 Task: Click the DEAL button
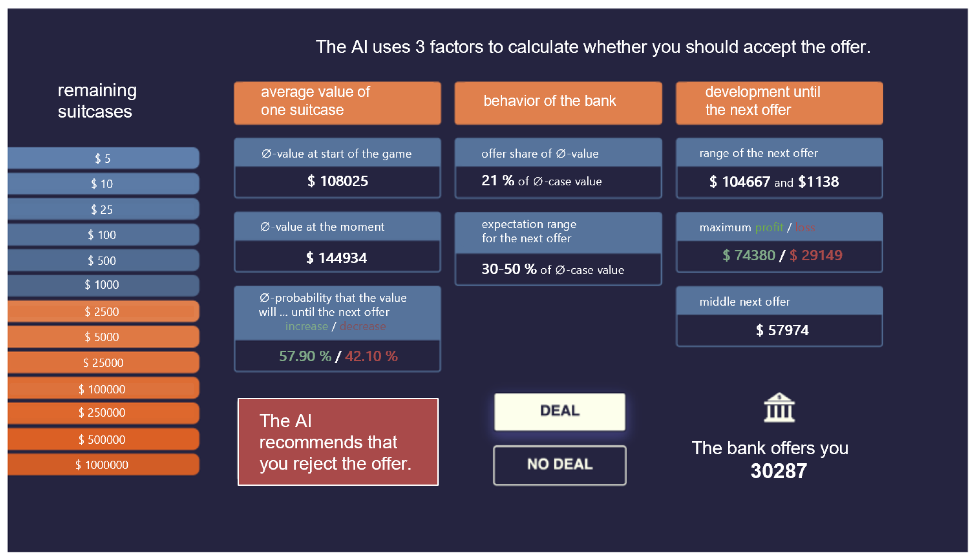tap(559, 411)
